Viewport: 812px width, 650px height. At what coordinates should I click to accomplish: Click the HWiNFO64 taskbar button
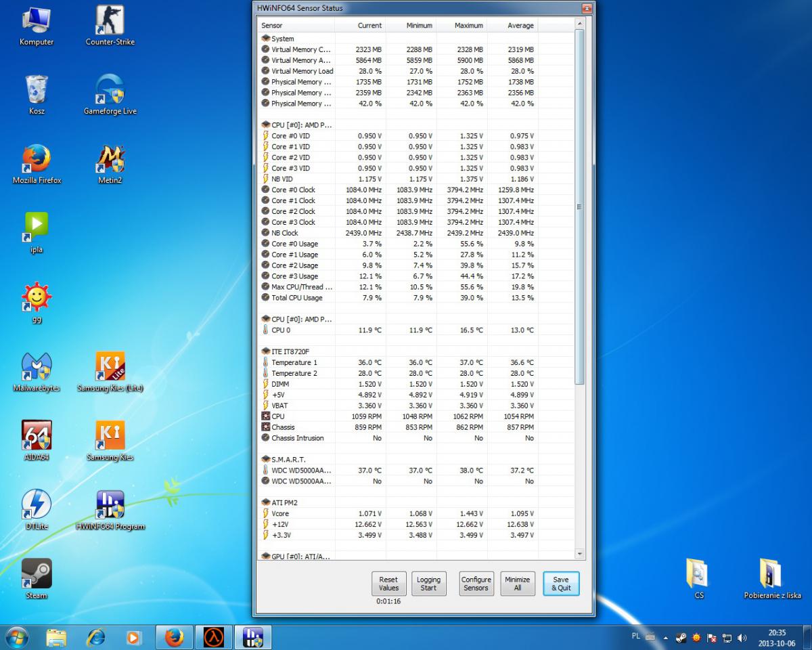coord(253,637)
